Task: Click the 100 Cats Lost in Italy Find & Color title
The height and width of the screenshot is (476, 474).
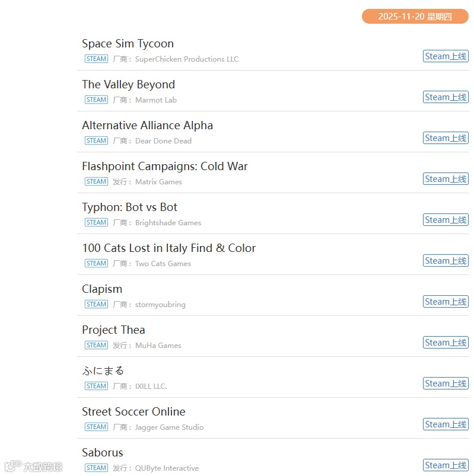Action: coord(169,248)
